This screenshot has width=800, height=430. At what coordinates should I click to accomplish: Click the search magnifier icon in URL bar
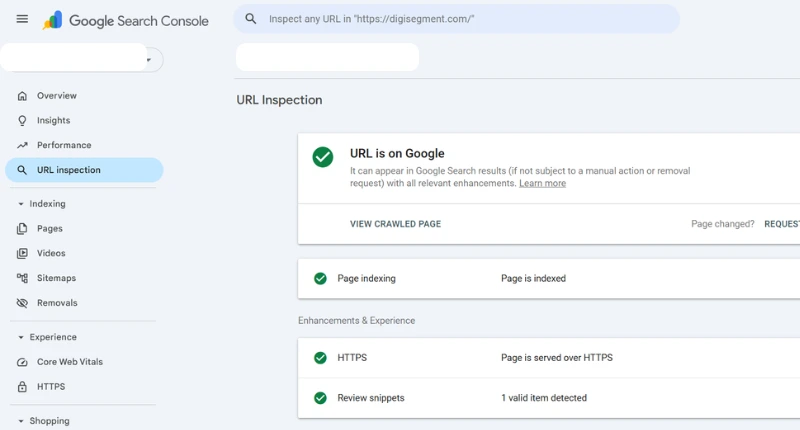pos(251,19)
